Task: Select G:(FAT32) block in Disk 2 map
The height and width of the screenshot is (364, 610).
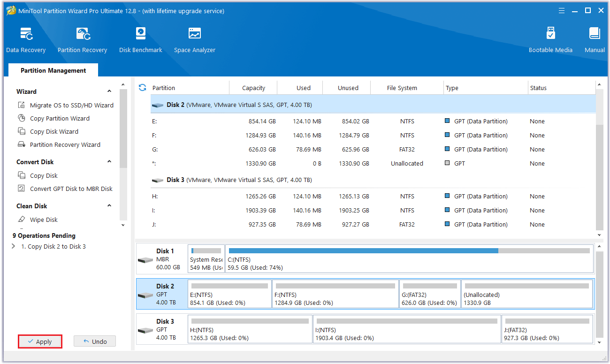Action: (430, 294)
